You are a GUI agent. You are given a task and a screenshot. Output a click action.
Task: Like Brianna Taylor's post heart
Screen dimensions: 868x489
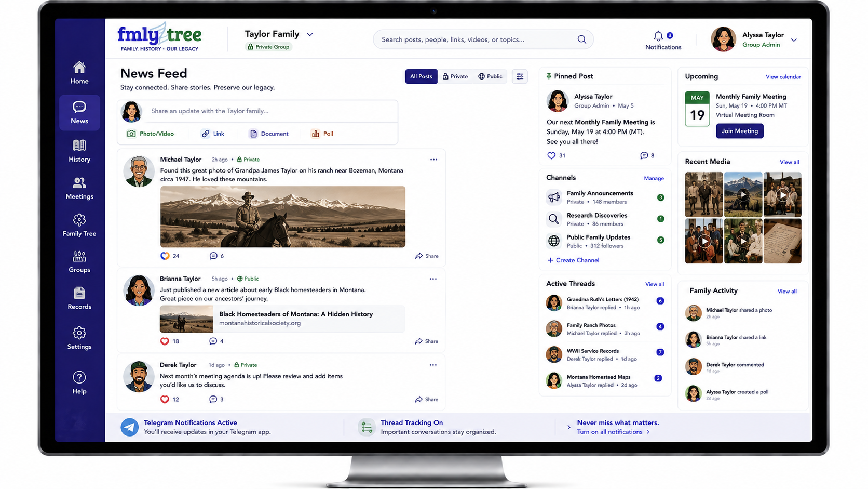[x=165, y=341]
